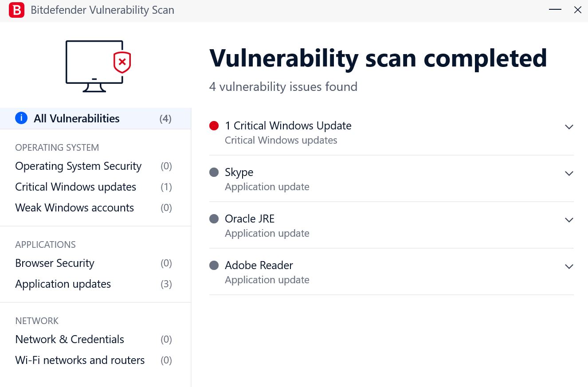
Task: Expand the Skype application update details
Action: [x=569, y=174]
